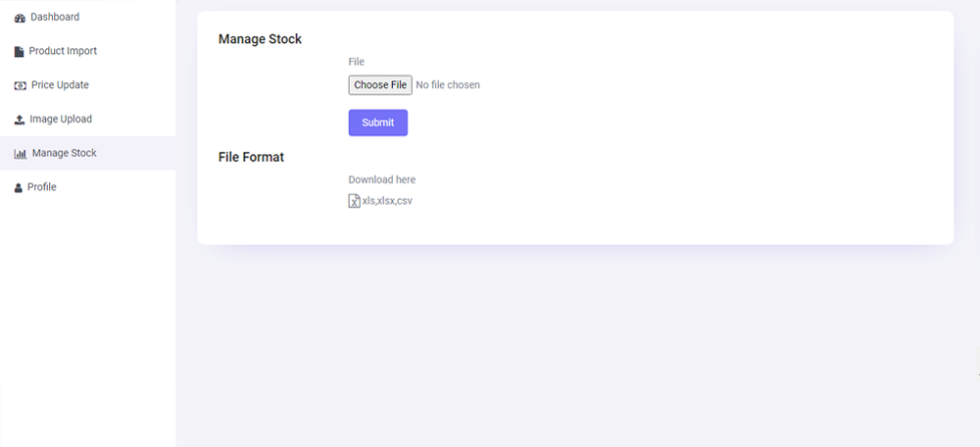980x447 pixels.
Task: Click the Image Upload arrow icon
Action: click(20, 120)
